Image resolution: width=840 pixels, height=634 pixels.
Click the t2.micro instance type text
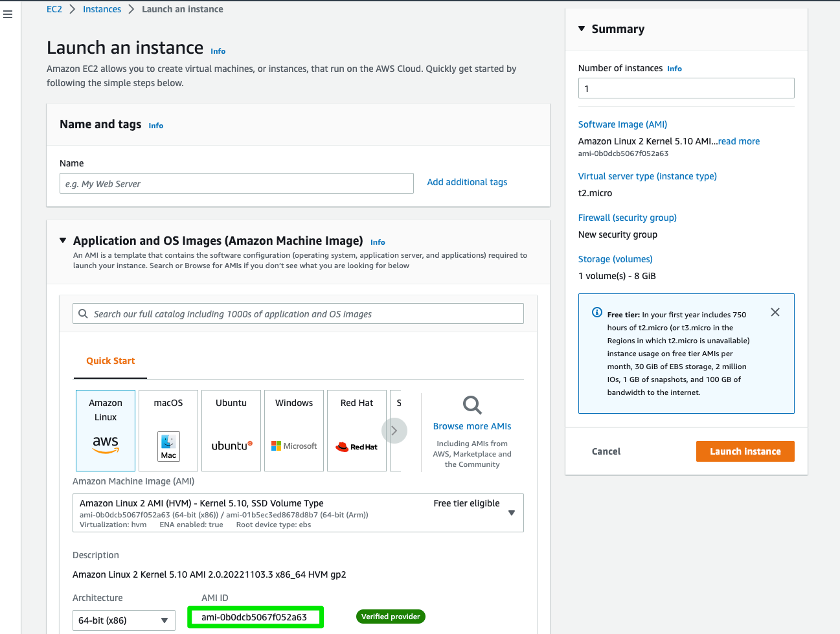(x=595, y=193)
